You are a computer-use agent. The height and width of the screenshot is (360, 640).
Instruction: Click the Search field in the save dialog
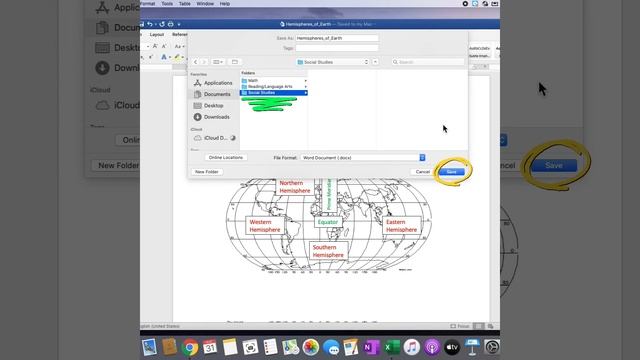[x=428, y=62]
